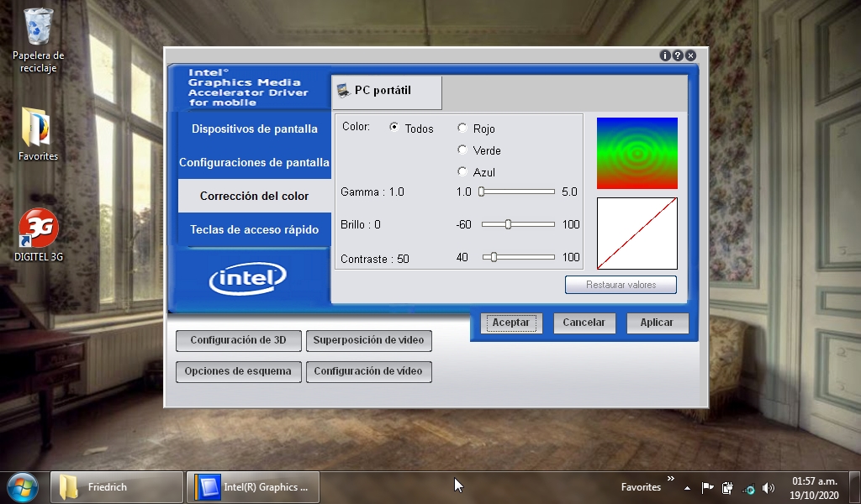Click the Gamma slider handle
The height and width of the screenshot is (504, 861).
tap(482, 192)
